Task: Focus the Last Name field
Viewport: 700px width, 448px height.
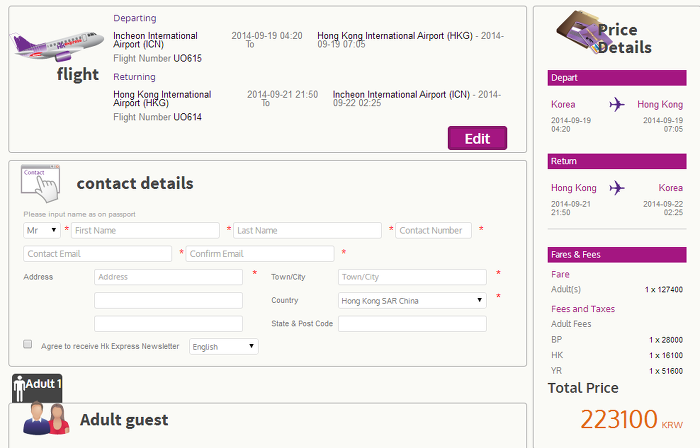Action: coord(307,230)
